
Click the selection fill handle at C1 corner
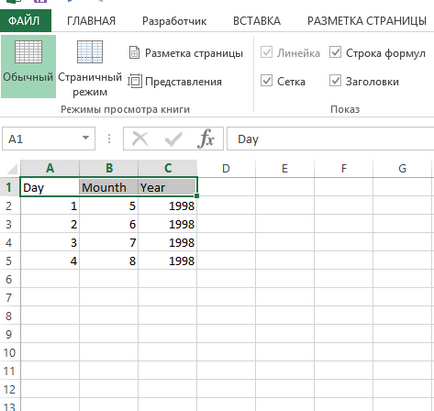coord(197,196)
